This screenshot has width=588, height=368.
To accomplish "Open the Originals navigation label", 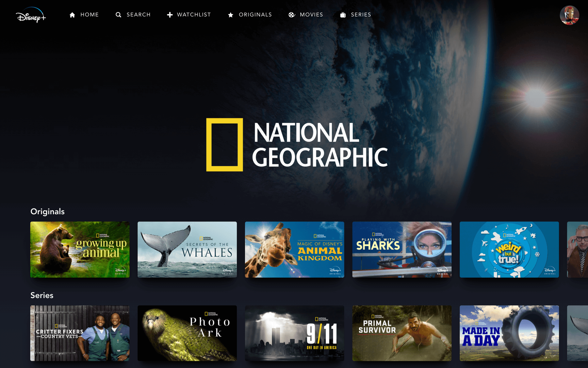I will pyautogui.click(x=255, y=15).
